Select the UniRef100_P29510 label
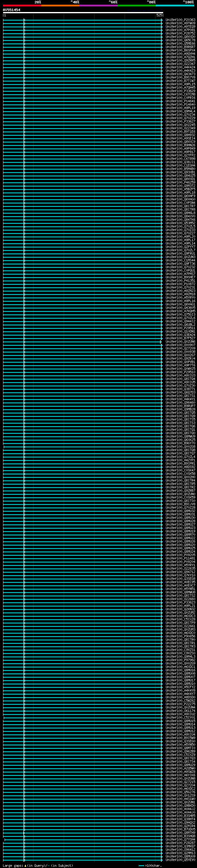197x868 pixels. [180, 372]
